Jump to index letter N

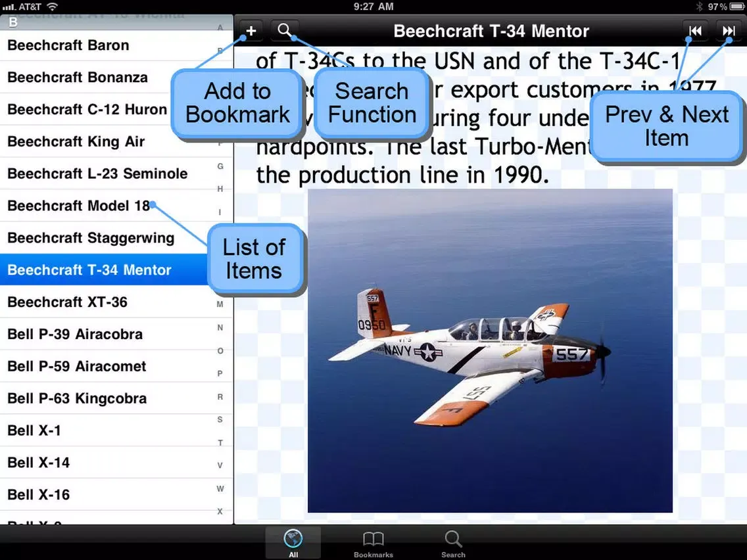click(x=220, y=327)
